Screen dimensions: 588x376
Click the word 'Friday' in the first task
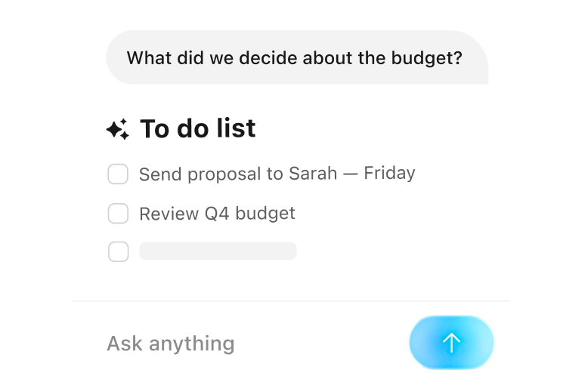click(389, 174)
